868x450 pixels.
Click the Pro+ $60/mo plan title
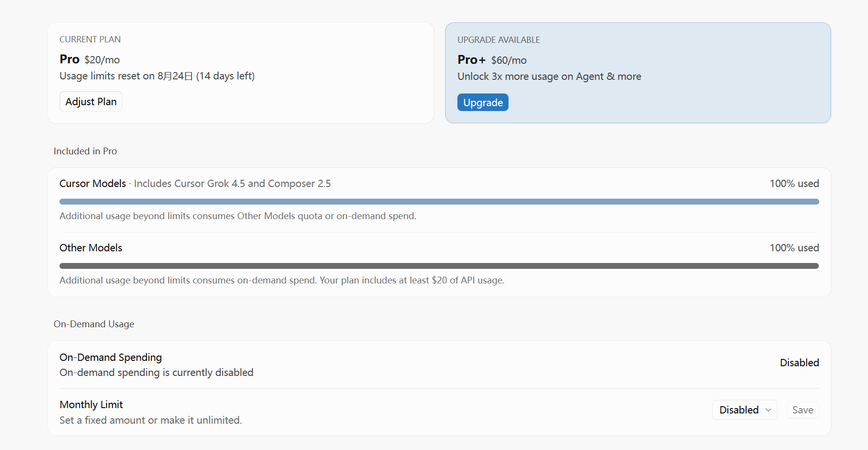[x=492, y=60]
